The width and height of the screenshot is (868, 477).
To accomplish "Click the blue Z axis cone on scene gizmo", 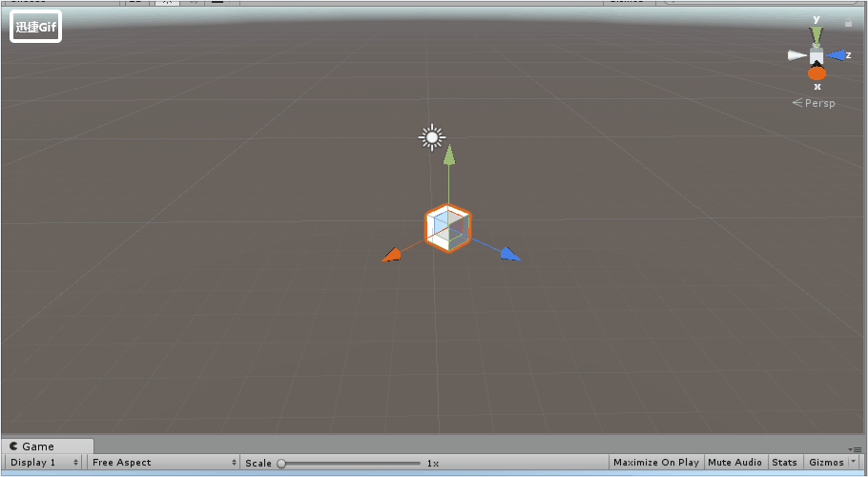I will (835, 54).
